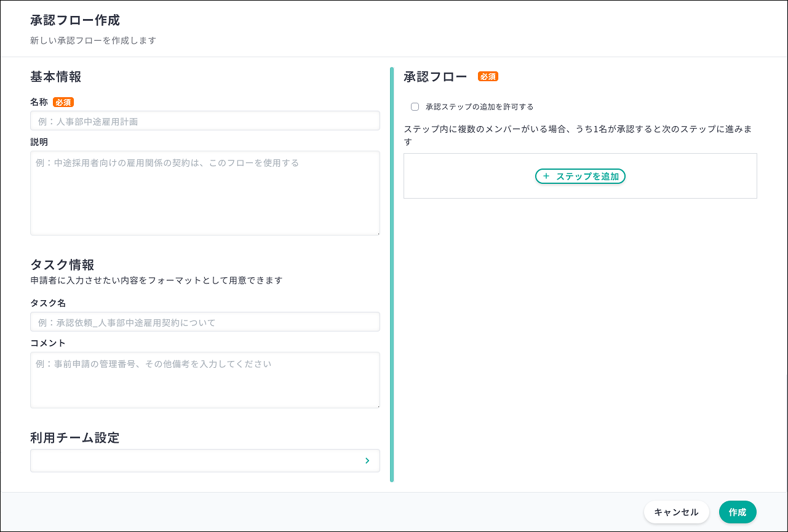The width and height of the screenshot is (788, 532).
Task: Click the 基本情報 section heading
Action: click(56, 77)
